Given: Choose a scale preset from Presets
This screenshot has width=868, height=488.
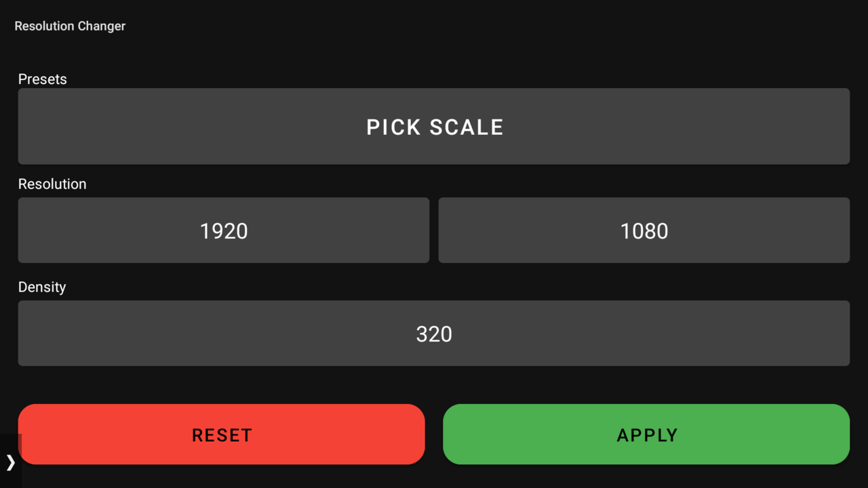Looking at the screenshot, I should click(x=434, y=127).
